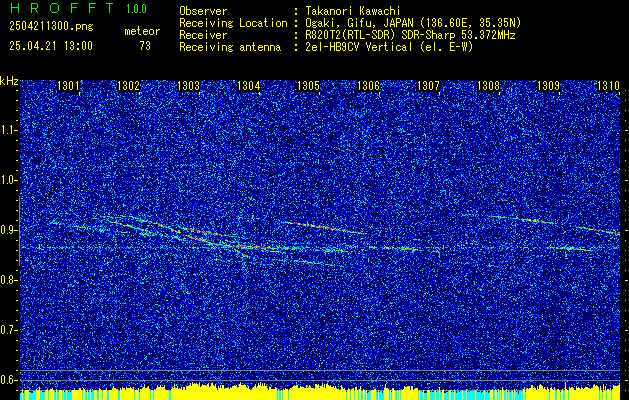The width and height of the screenshot is (629, 400).
Task: Click the 1303 time marker
Action: click(189, 86)
